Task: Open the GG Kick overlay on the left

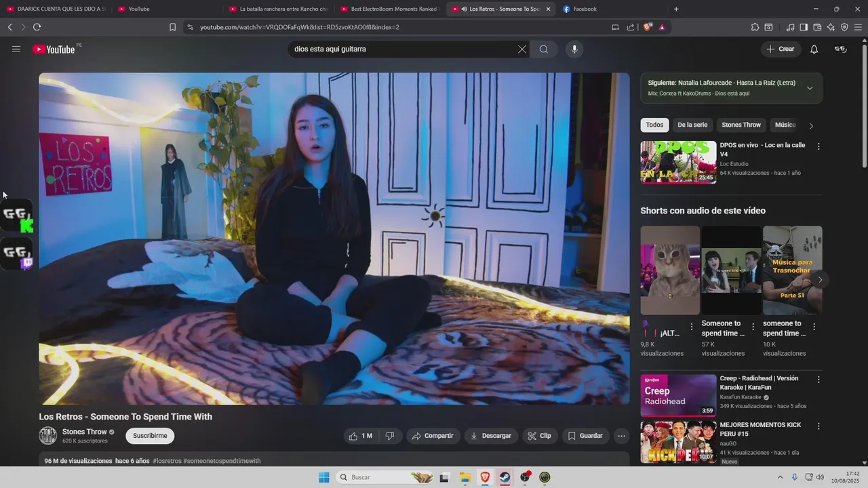Action: pyautogui.click(x=17, y=216)
